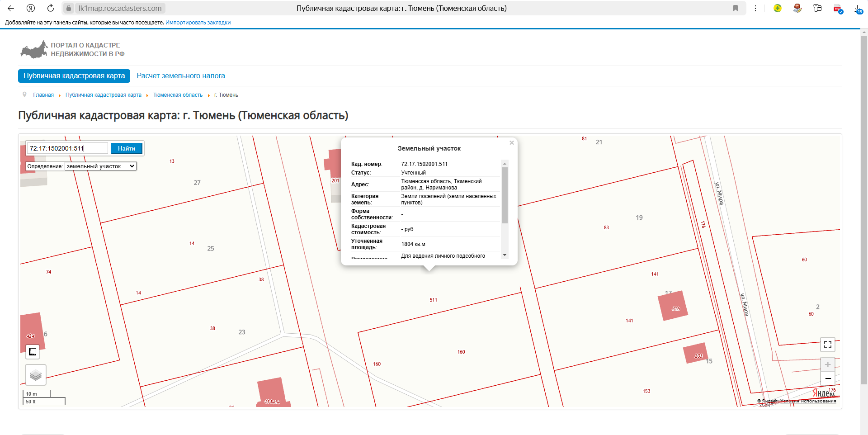This screenshot has width=868, height=435.
Task: Click the cadastral number search field
Action: click(68, 148)
